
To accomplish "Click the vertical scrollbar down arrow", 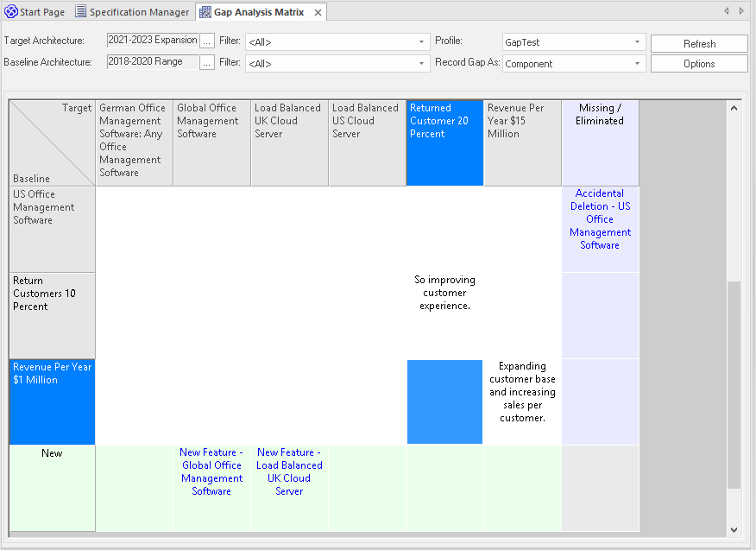I will click(734, 529).
